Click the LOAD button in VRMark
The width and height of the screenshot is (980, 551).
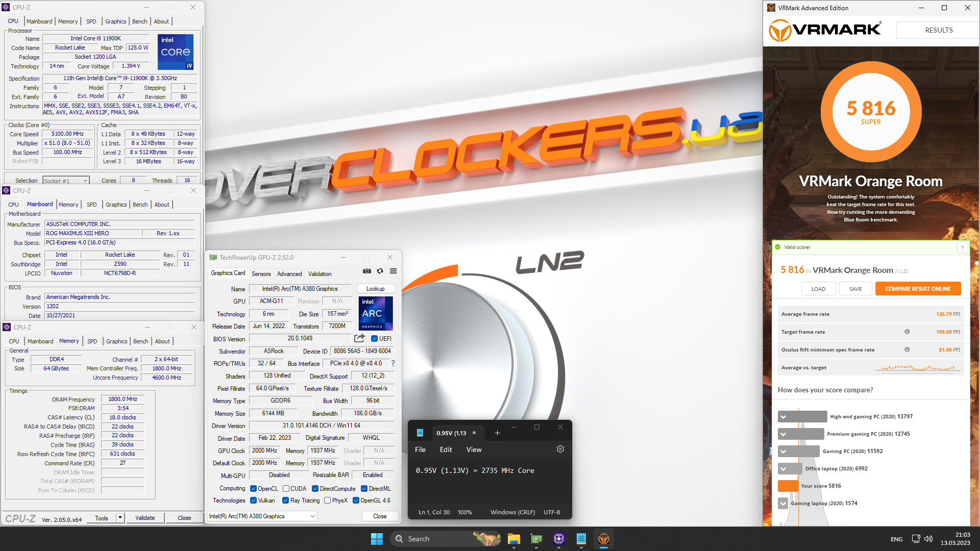point(818,289)
